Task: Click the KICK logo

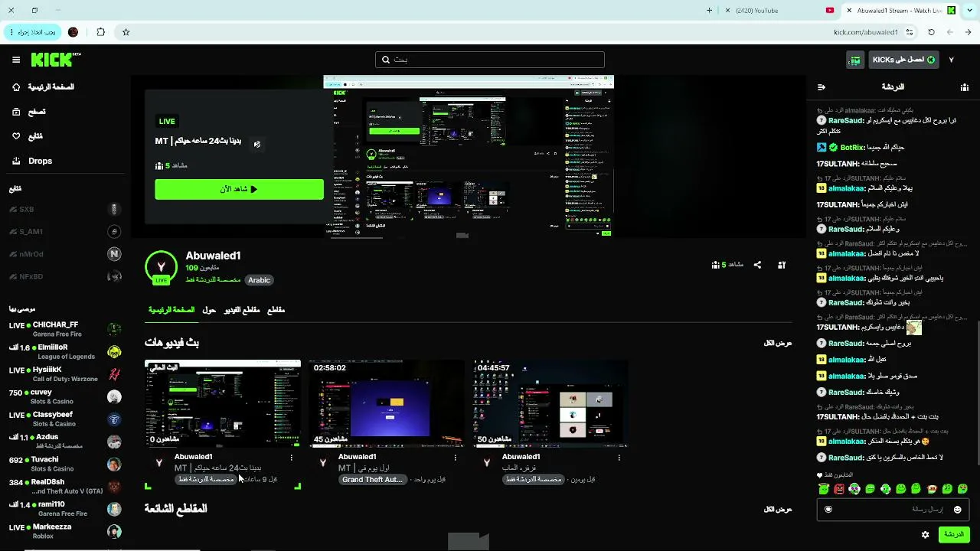Action: point(56,60)
